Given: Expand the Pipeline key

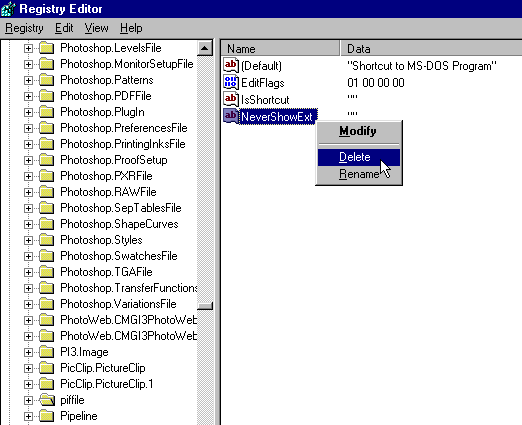Looking at the screenshot, I should [28, 416].
